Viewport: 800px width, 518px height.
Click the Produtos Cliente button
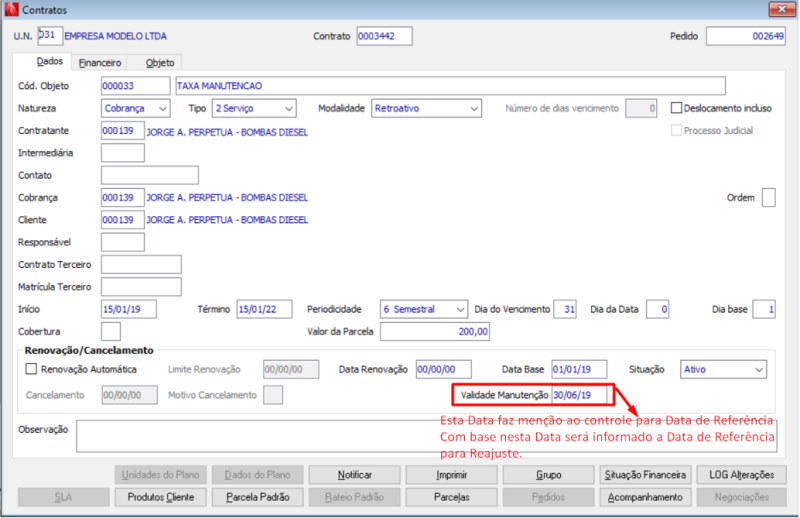(x=161, y=497)
